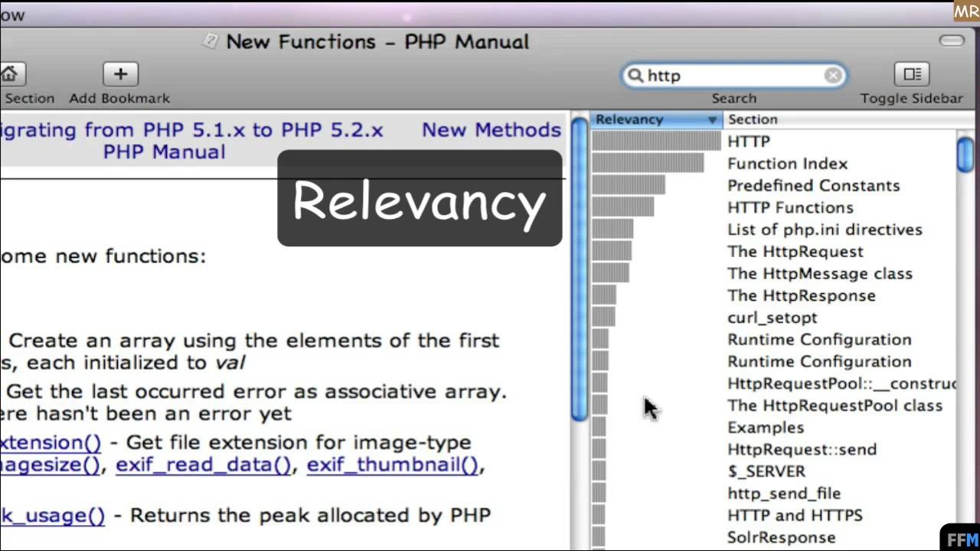Click the home Section toolbar icon
The height and width of the screenshot is (551, 980).
10,74
